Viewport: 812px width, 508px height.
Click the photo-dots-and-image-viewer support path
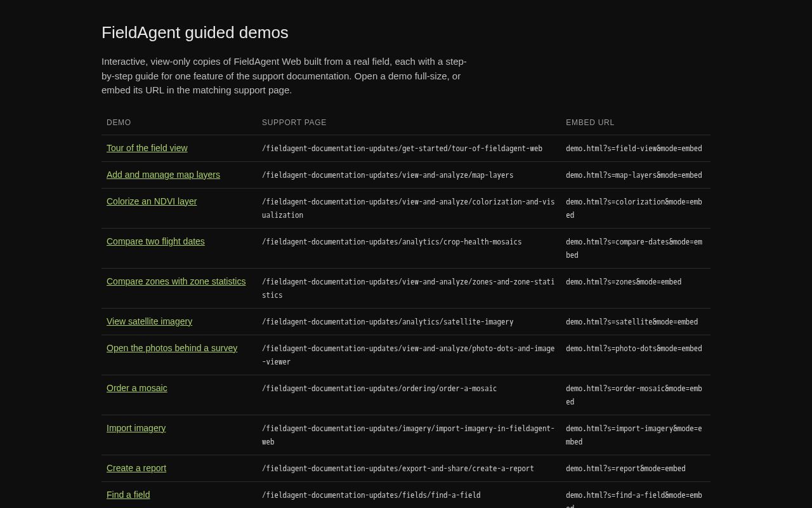coord(409,355)
